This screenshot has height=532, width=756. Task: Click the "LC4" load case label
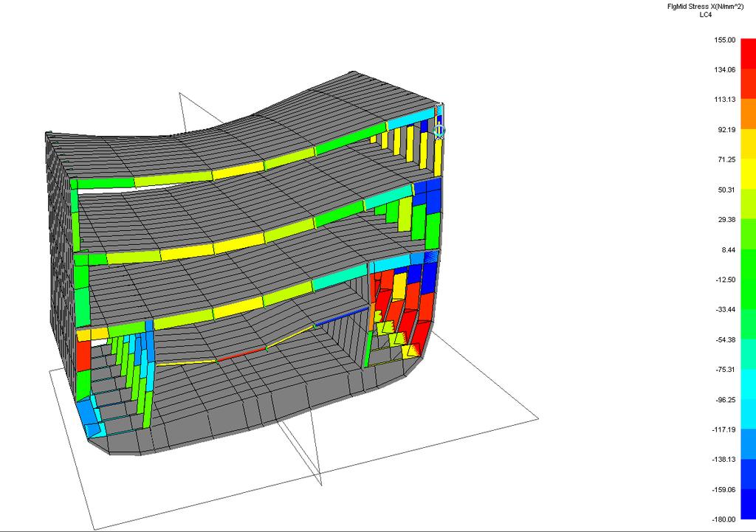tap(705, 15)
